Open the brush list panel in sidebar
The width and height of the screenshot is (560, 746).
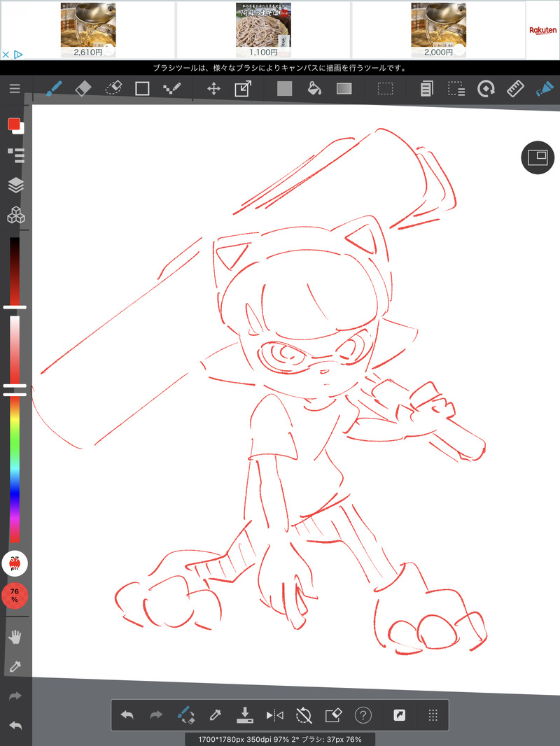pyautogui.click(x=15, y=155)
